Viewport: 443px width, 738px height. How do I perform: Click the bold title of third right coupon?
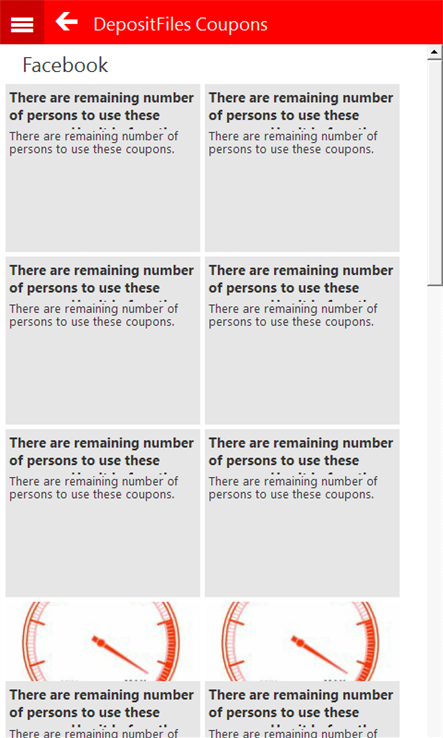point(301,452)
